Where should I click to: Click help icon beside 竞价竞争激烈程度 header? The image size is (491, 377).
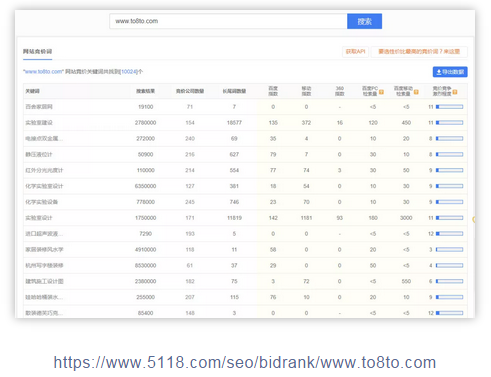coord(455,92)
